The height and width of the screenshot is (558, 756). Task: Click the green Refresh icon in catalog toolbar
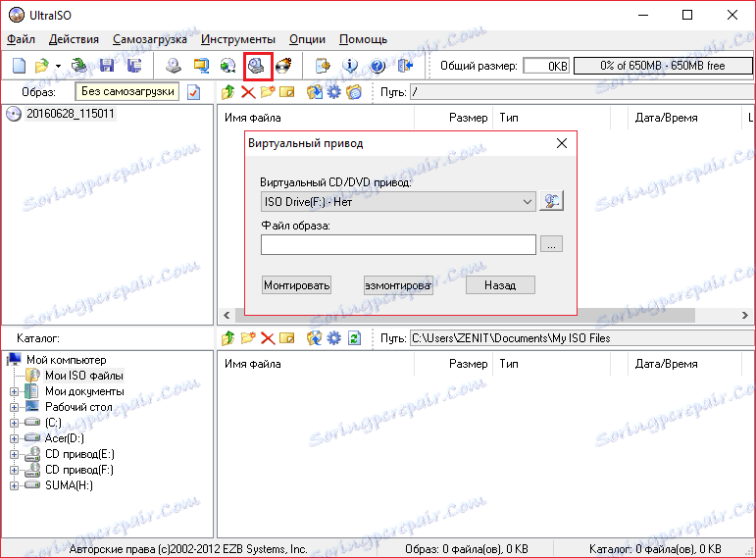[x=354, y=338]
